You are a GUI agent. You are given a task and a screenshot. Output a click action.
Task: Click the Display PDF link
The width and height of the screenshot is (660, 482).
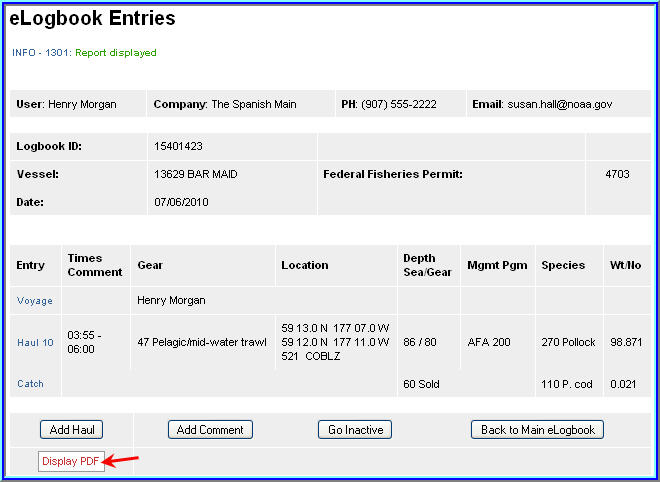[x=71, y=461]
